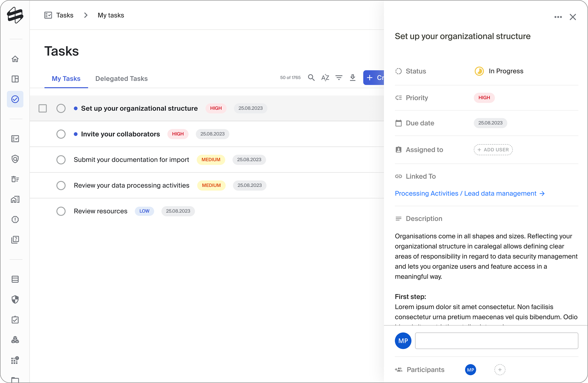Mark 'Review resources' task as done
The width and height of the screenshot is (588, 383).
point(61,211)
